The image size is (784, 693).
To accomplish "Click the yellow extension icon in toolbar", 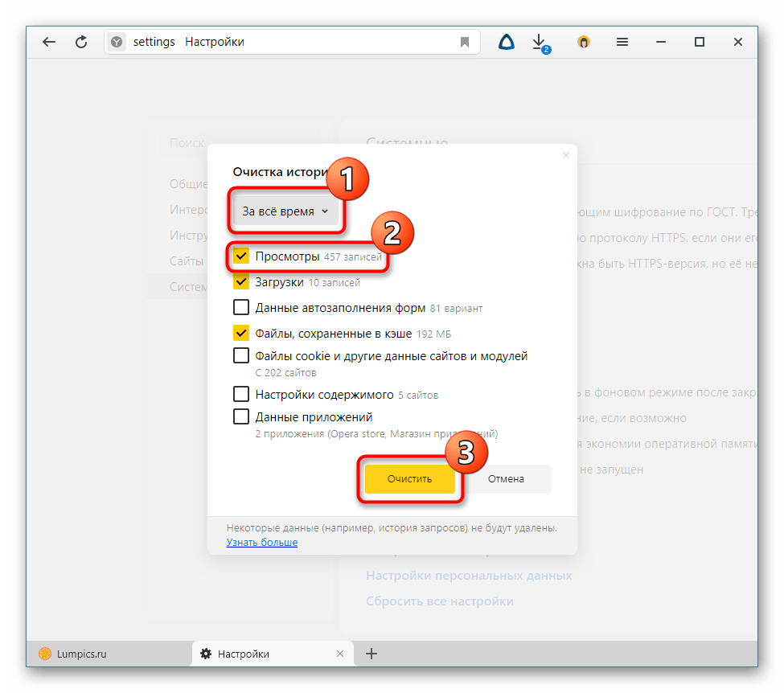I will [584, 43].
